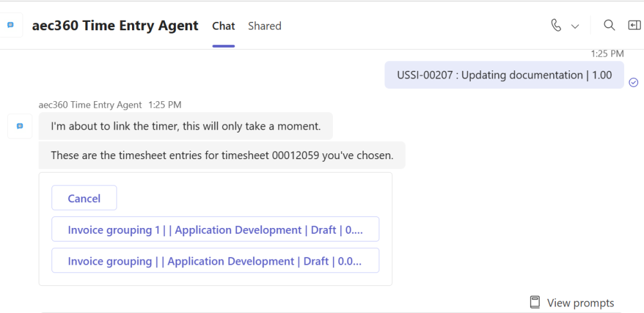This screenshot has height=313, width=644.
Task: Click the phone call icon
Action: [556, 25]
